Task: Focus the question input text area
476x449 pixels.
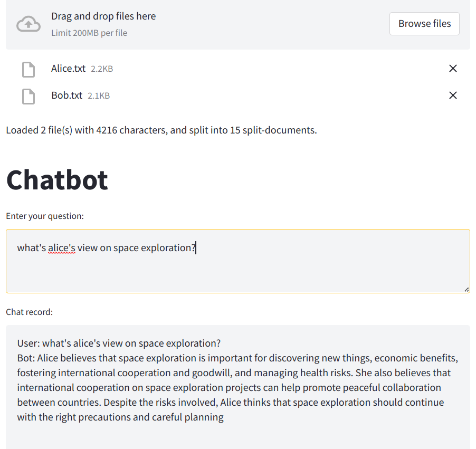Action: (237, 269)
